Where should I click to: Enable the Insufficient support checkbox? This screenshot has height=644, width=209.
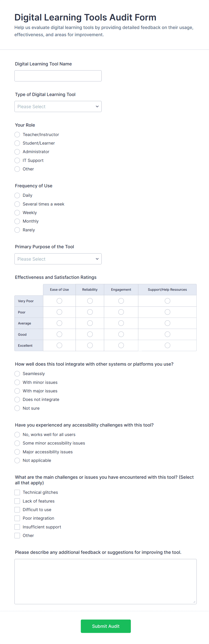click(17, 527)
